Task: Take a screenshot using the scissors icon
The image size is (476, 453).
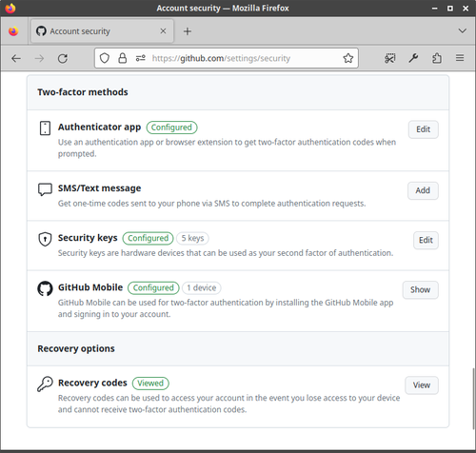Action: click(390, 58)
